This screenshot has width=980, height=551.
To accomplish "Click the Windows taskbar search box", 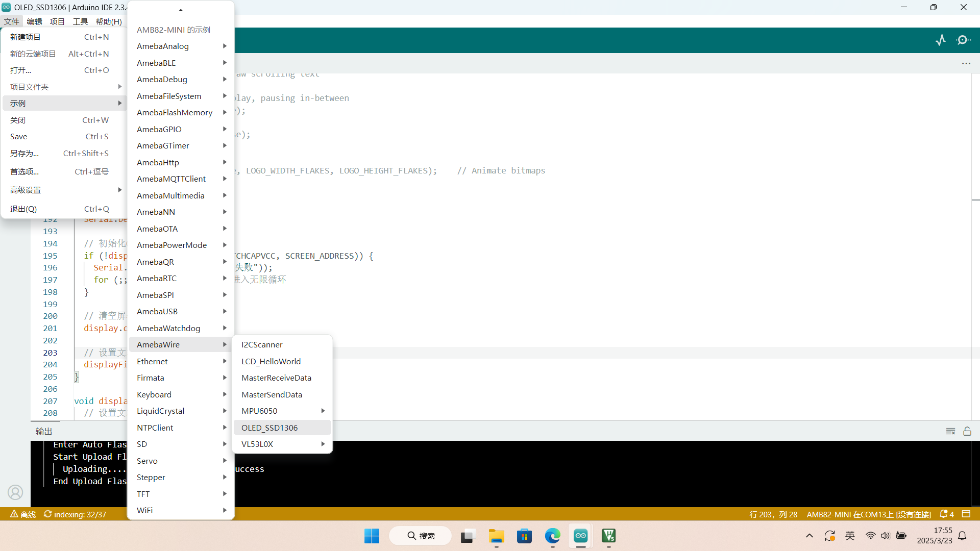I will tap(421, 536).
